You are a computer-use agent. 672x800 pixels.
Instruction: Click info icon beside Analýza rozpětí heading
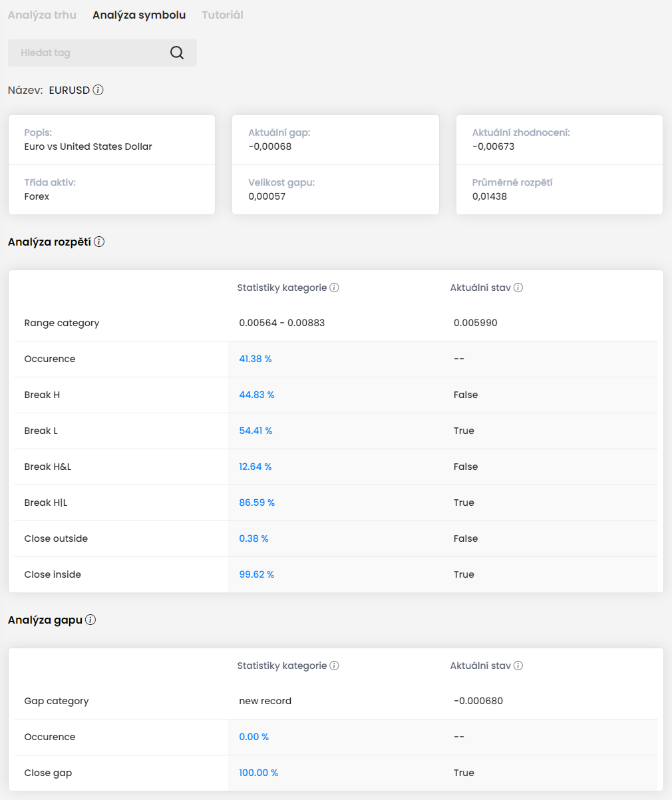pos(99,242)
